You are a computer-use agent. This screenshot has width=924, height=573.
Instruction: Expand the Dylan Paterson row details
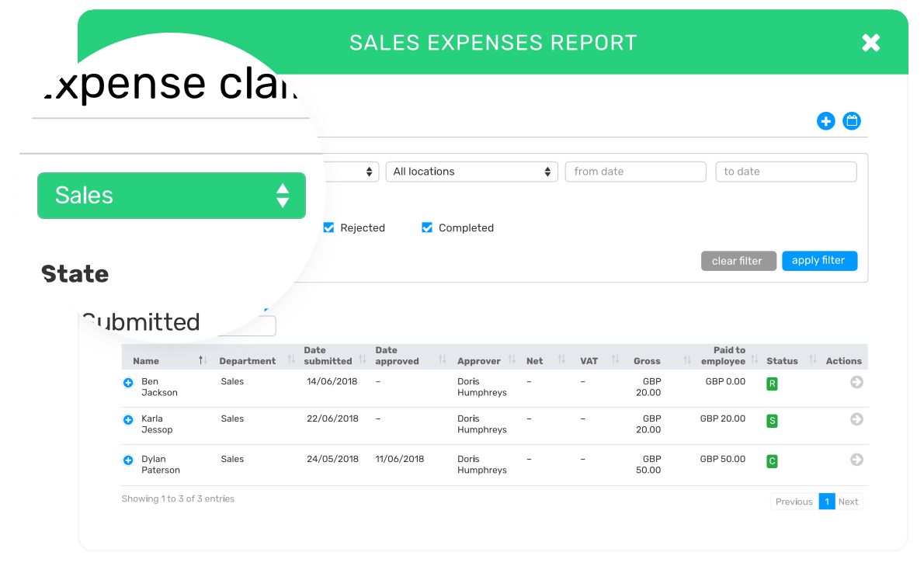click(x=128, y=460)
